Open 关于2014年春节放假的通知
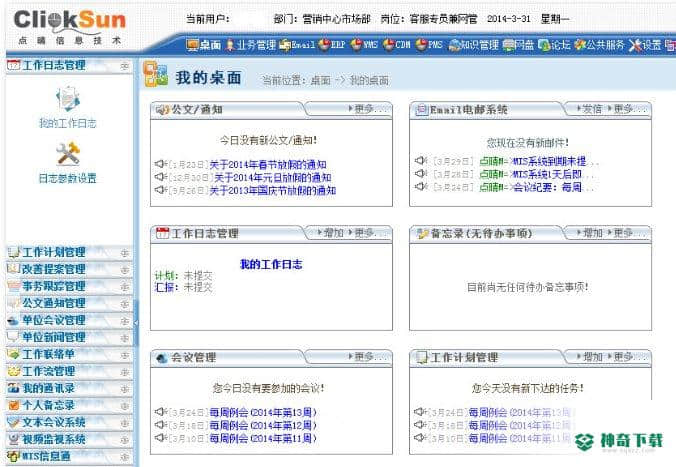 coord(268,164)
